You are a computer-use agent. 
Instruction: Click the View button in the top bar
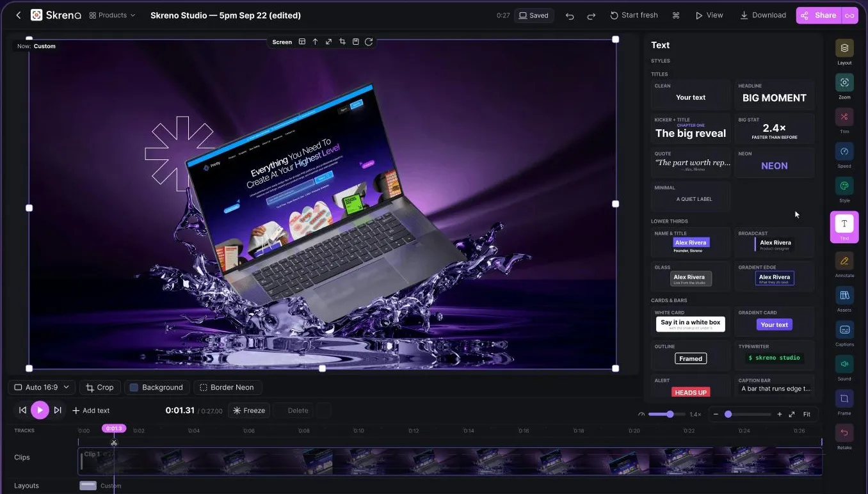point(709,15)
